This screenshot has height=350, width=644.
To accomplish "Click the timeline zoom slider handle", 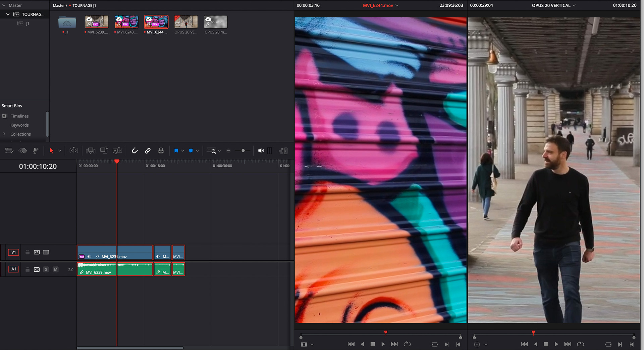I will [243, 151].
